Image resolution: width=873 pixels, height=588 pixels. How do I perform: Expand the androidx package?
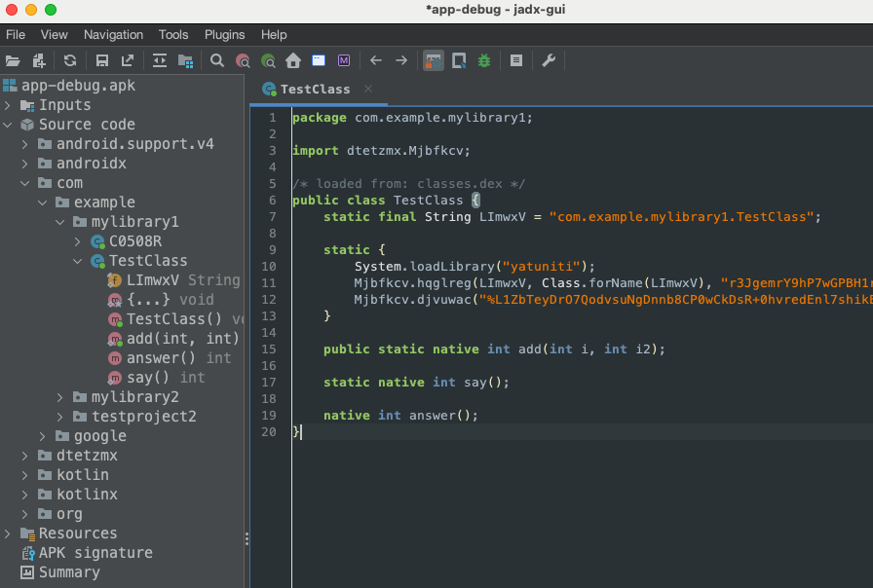coord(24,164)
